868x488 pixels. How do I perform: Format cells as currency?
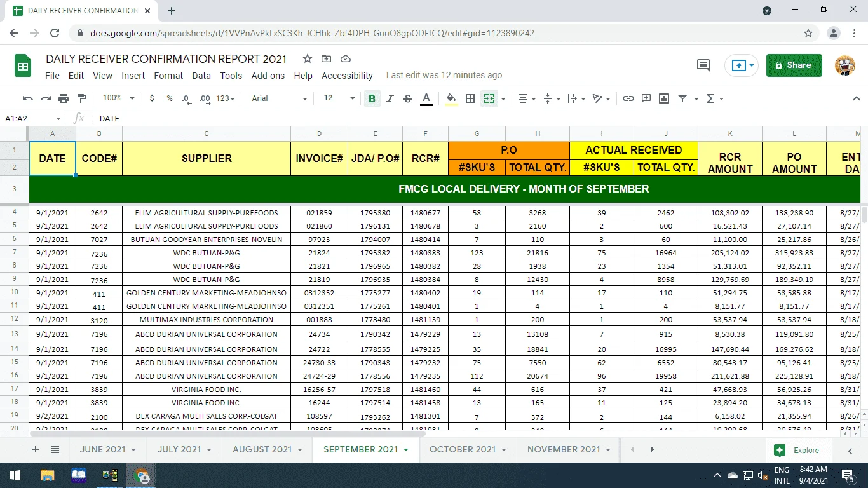(152, 98)
